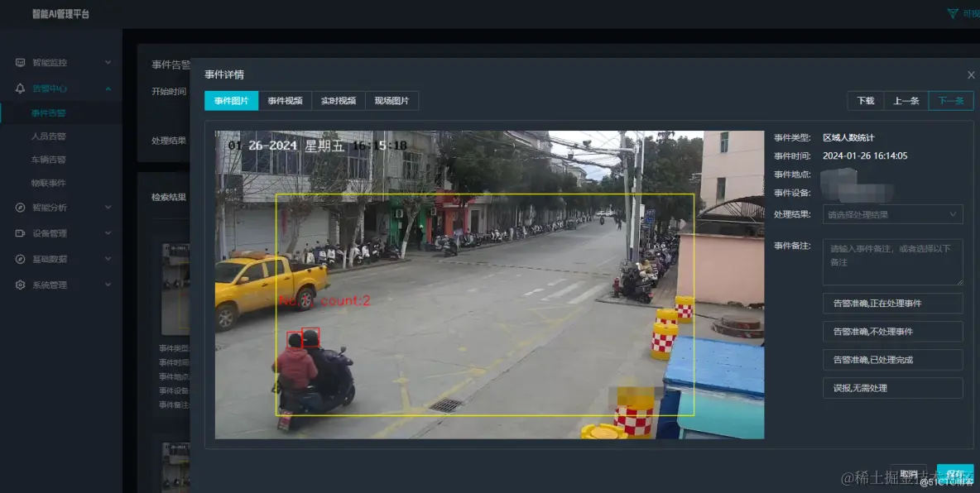
Task: Click the 取消 button
Action: (x=909, y=474)
